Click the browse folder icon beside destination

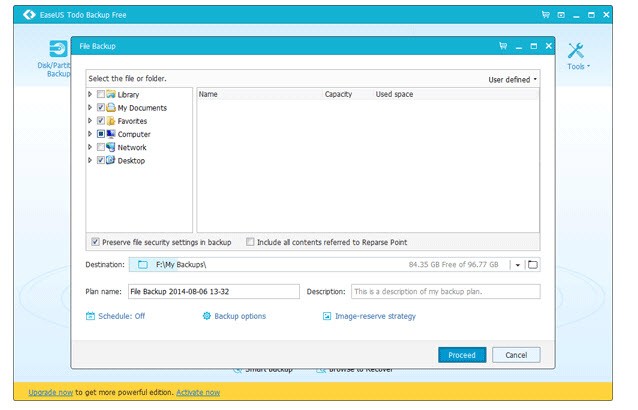533,265
